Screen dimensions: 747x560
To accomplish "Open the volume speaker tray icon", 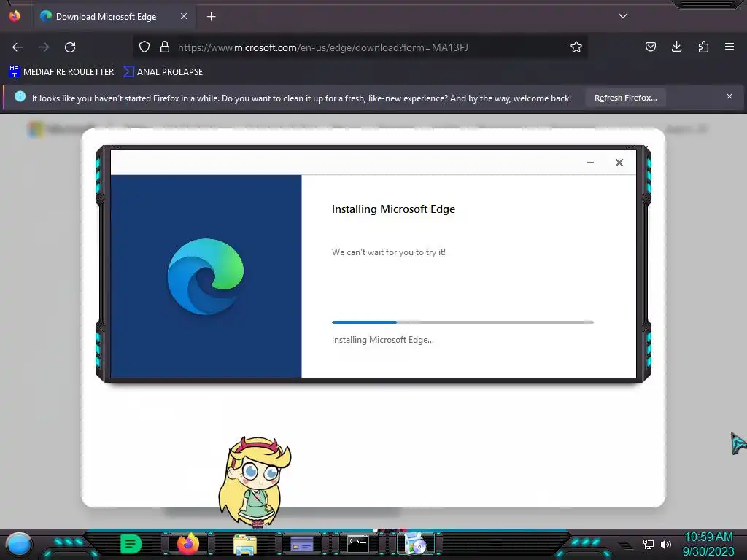I will 665,544.
